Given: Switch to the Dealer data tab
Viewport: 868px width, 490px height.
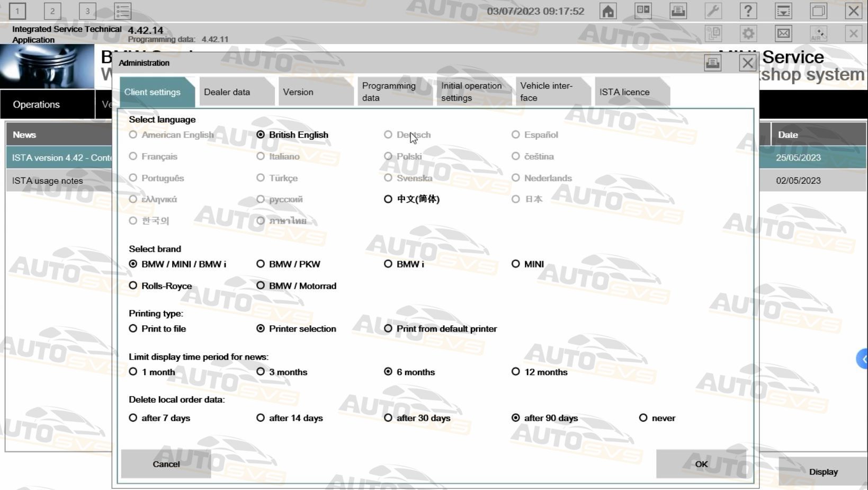Looking at the screenshot, I should coord(237,92).
